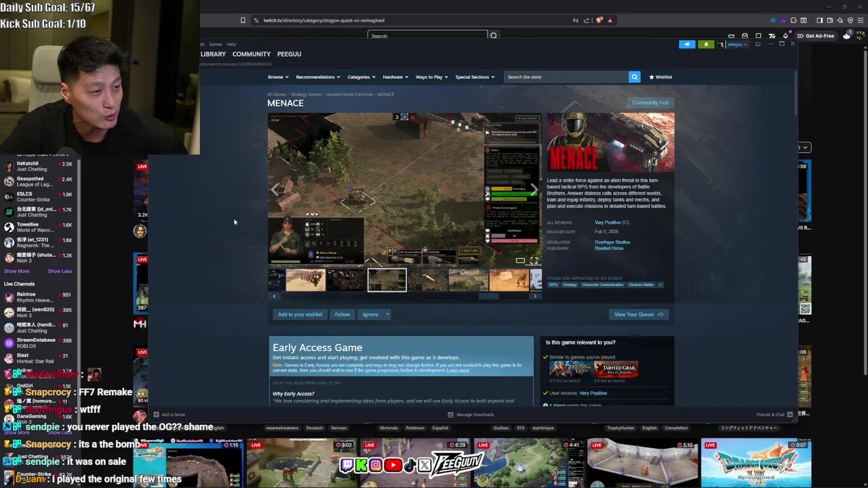The width and height of the screenshot is (868, 488).
Task: Open the Tainted Grail similar game thumbnail
Action: (616, 369)
